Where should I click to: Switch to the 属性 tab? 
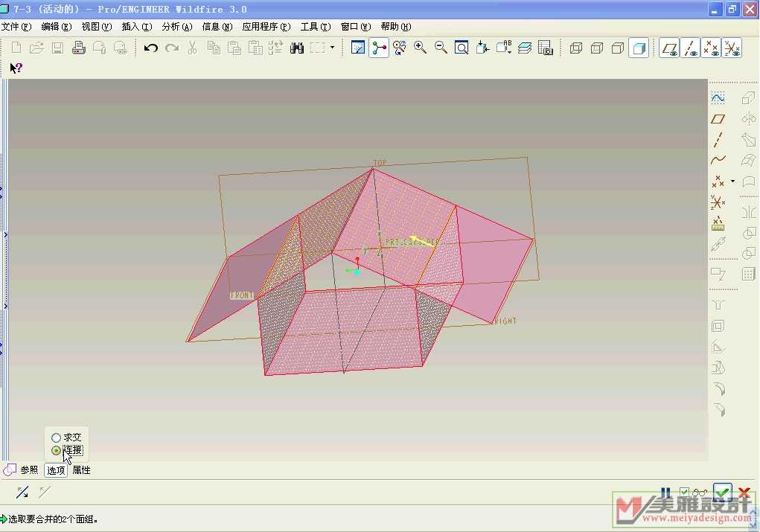click(81, 470)
